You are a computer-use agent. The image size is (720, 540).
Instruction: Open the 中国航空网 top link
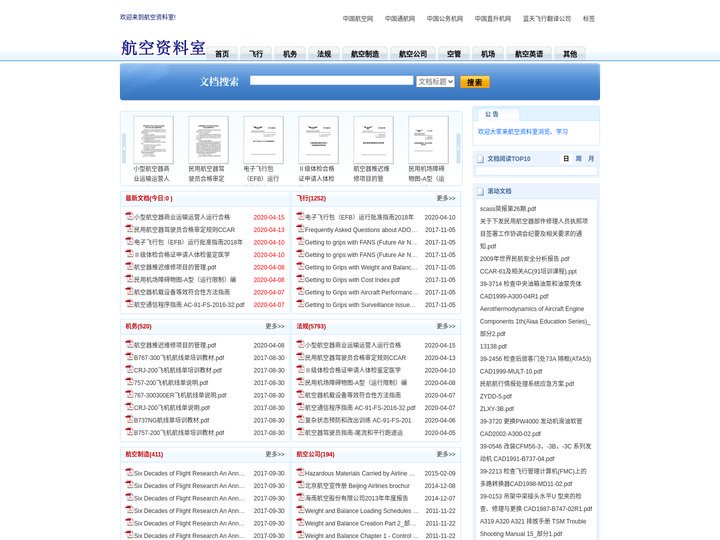pyautogui.click(x=358, y=19)
